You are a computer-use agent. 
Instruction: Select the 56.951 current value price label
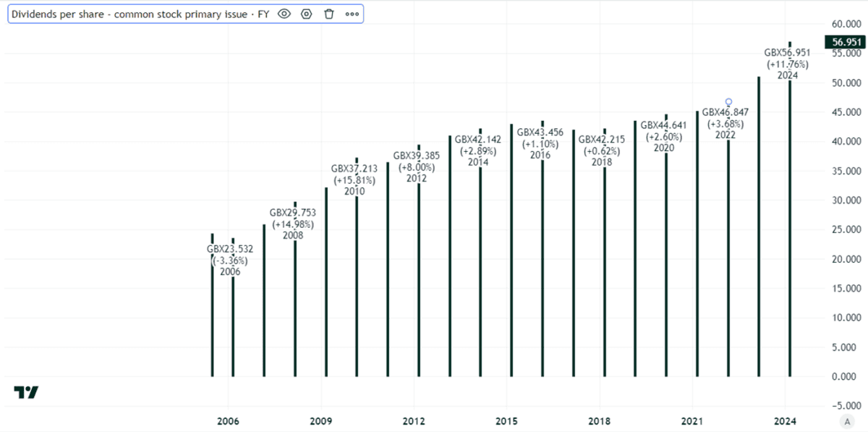coord(845,42)
